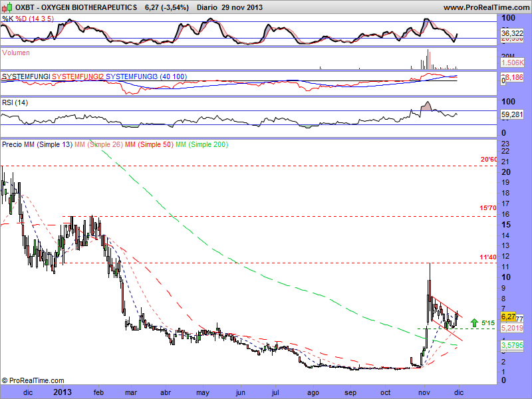
Task: Click the 5'15 support level label
Action: (x=488, y=323)
